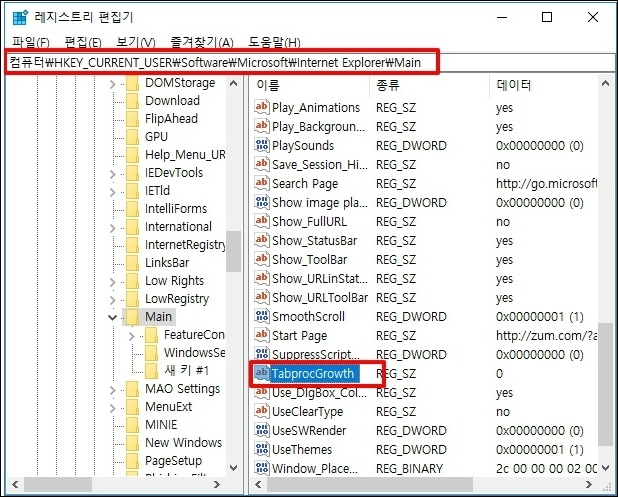This screenshot has height=497, width=618.
Task: Click the Main key folder icon
Action: click(132, 316)
